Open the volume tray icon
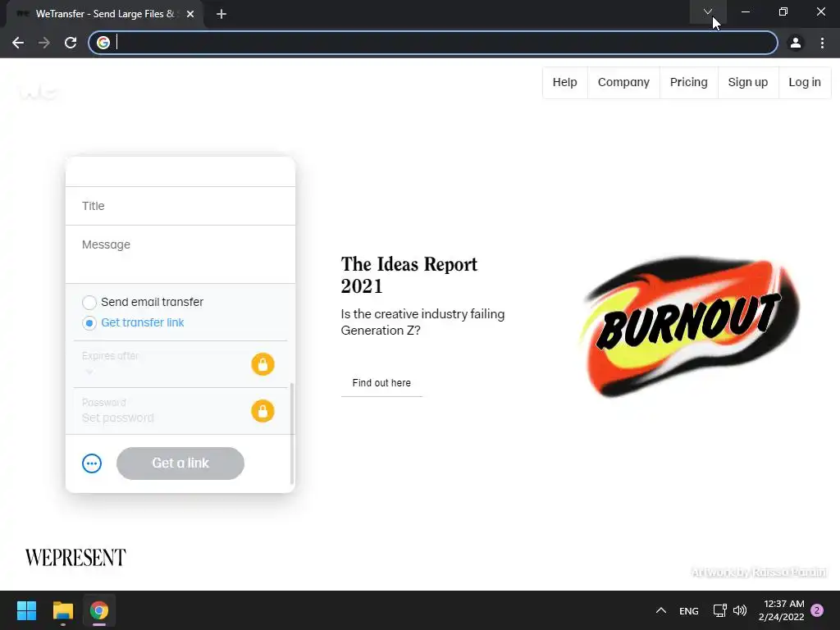Viewport: 840px width, 630px height. point(740,610)
